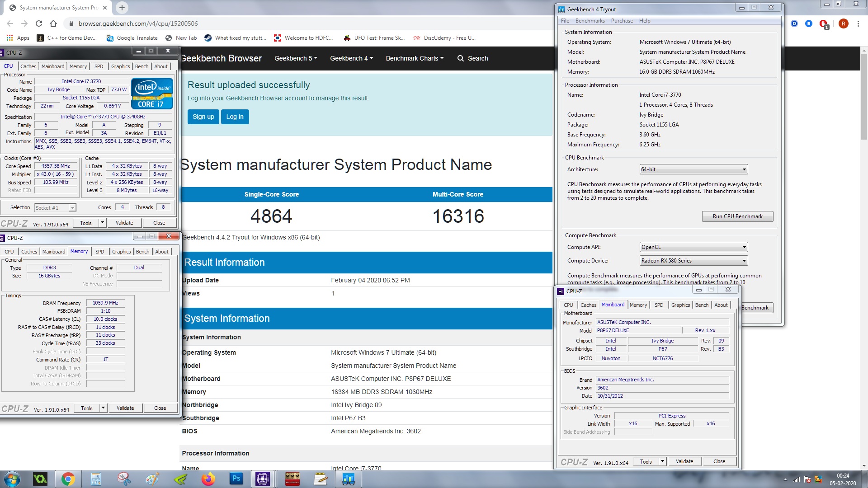Click Validate in CPU-Z Mainboard window
This screenshot has height=488, width=868.
(x=684, y=461)
